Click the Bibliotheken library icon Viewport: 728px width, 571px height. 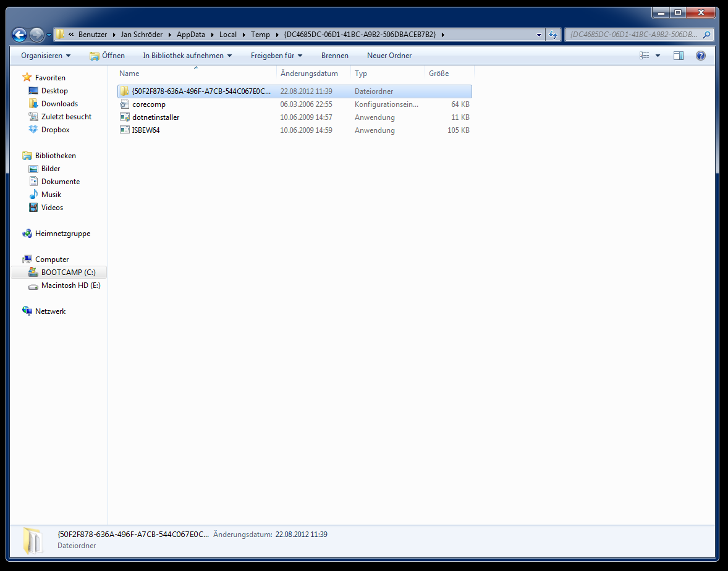tap(27, 156)
